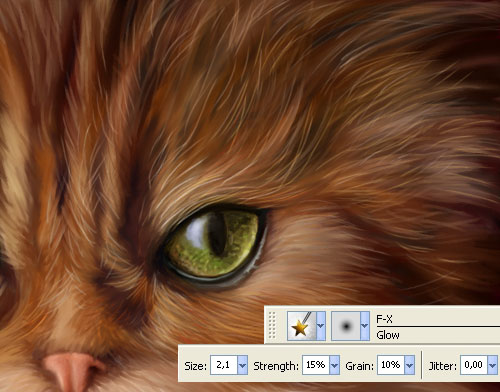Image resolution: width=500 pixels, height=392 pixels.
Task: Click the Size label
Action: coord(195,366)
